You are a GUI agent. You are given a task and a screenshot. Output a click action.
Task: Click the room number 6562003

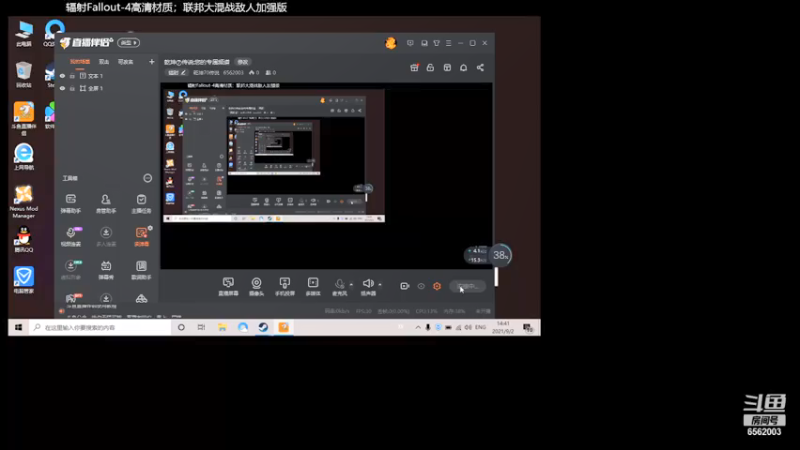tap(233, 72)
